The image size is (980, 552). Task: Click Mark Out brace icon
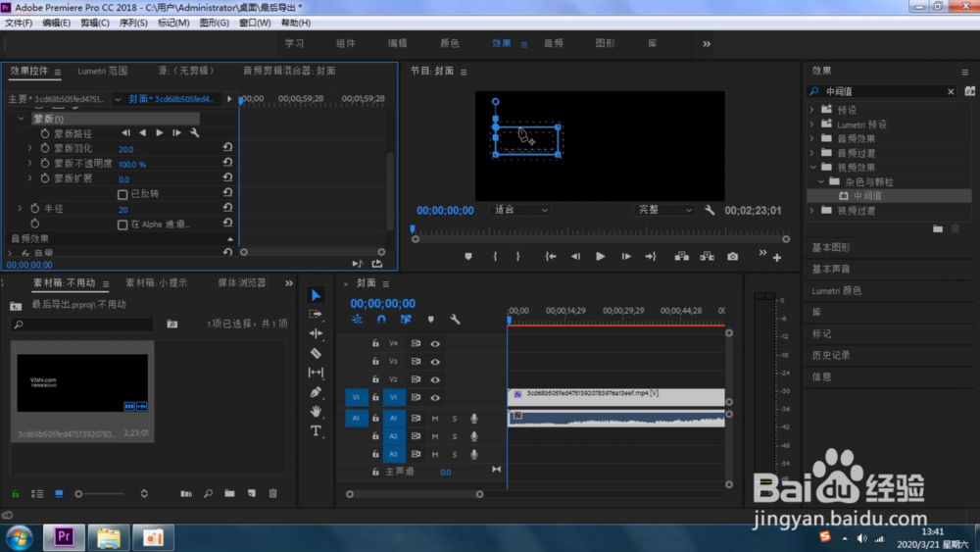(518, 256)
